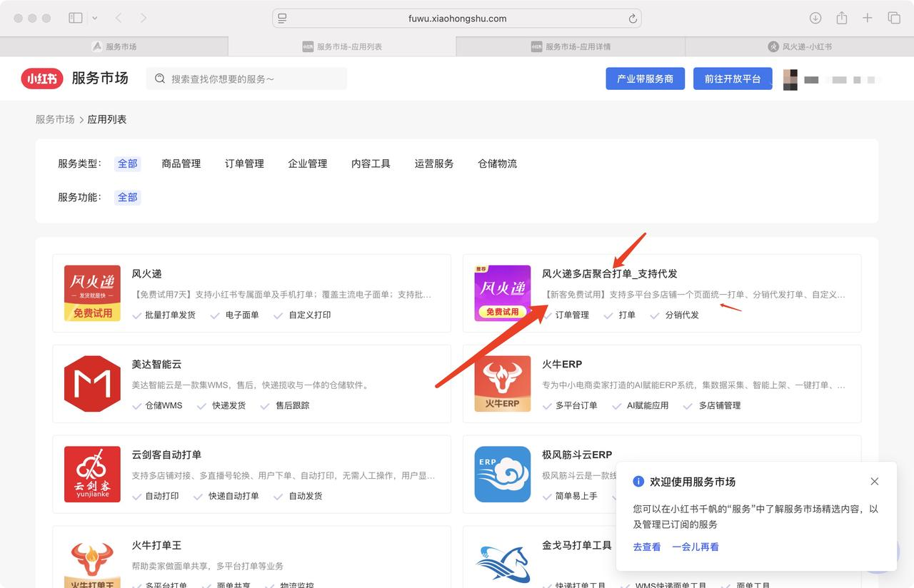Click the 小红书 logo in header
The image size is (914, 588).
tap(42, 78)
